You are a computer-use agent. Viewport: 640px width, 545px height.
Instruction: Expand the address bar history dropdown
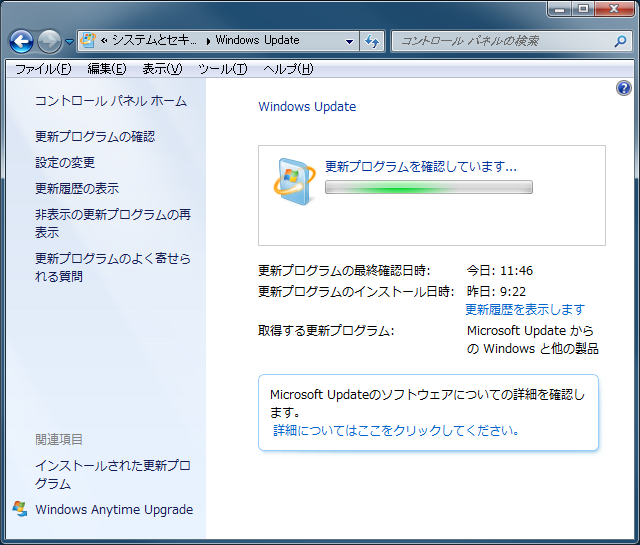349,41
